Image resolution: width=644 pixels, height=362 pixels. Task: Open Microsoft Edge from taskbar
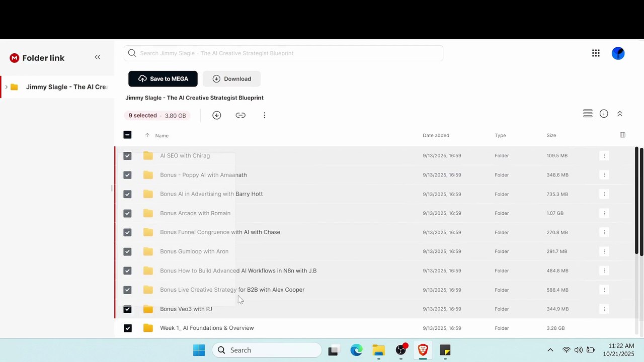(x=356, y=350)
